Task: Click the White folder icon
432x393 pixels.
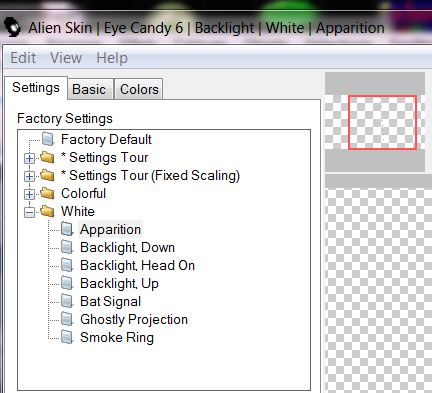Action: pyautogui.click(x=47, y=211)
